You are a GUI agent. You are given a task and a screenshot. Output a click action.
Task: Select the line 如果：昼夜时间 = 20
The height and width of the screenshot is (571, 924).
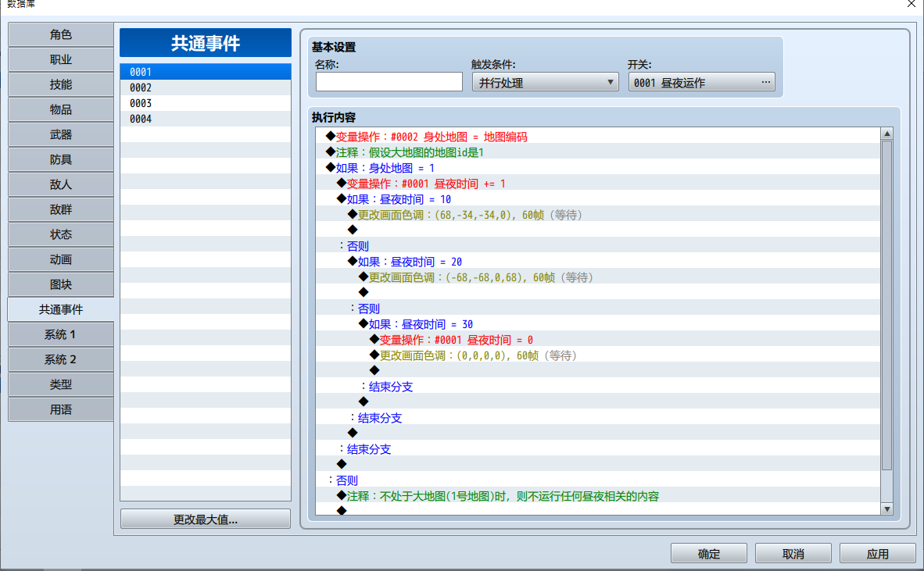pos(597,262)
